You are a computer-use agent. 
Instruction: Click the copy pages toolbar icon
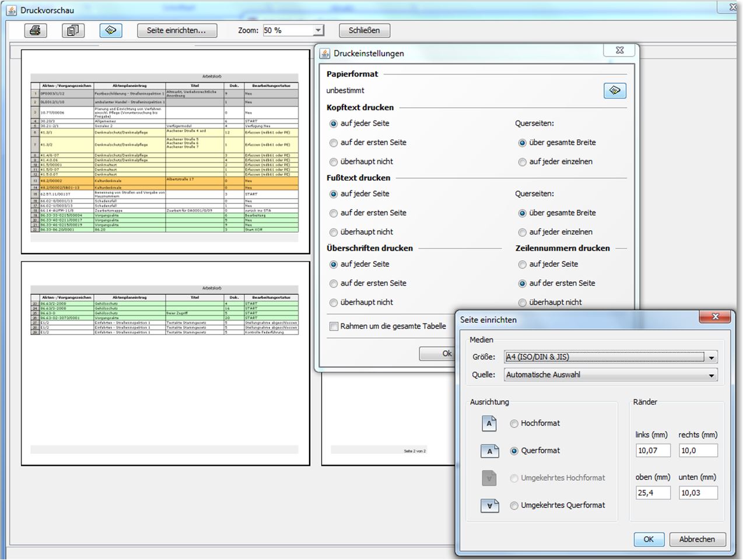pyautogui.click(x=73, y=30)
